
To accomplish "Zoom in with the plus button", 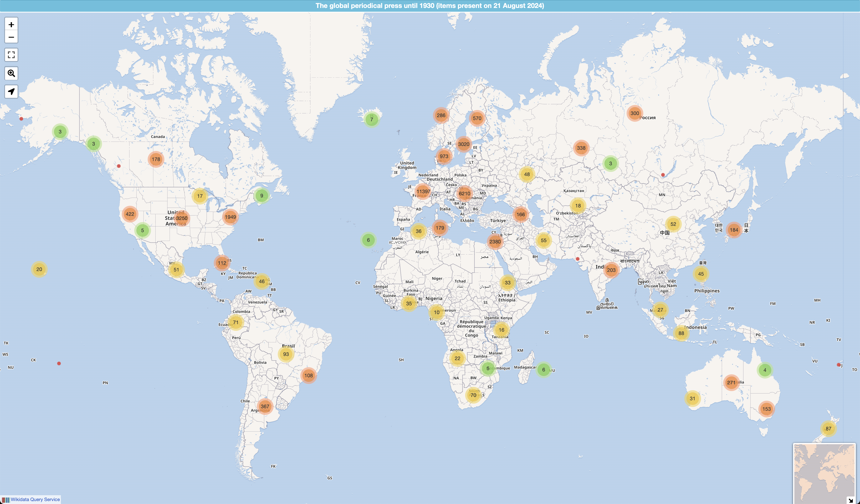I will 11,24.
